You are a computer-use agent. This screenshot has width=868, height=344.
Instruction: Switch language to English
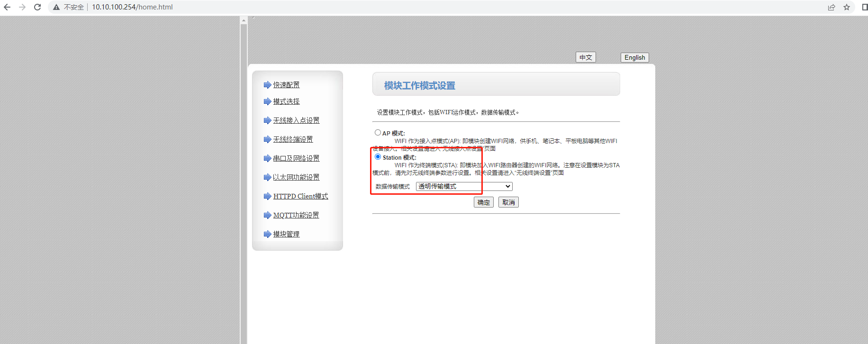point(634,57)
